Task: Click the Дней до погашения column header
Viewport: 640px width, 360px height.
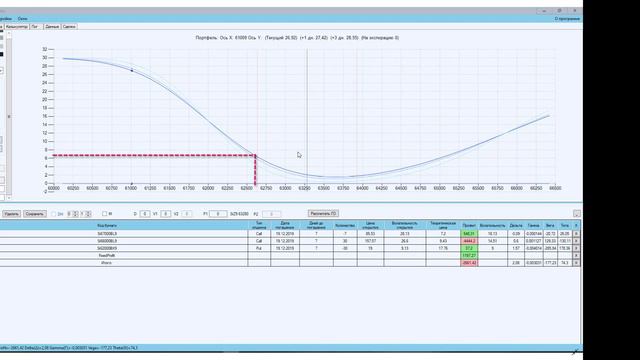Action: [316, 225]
